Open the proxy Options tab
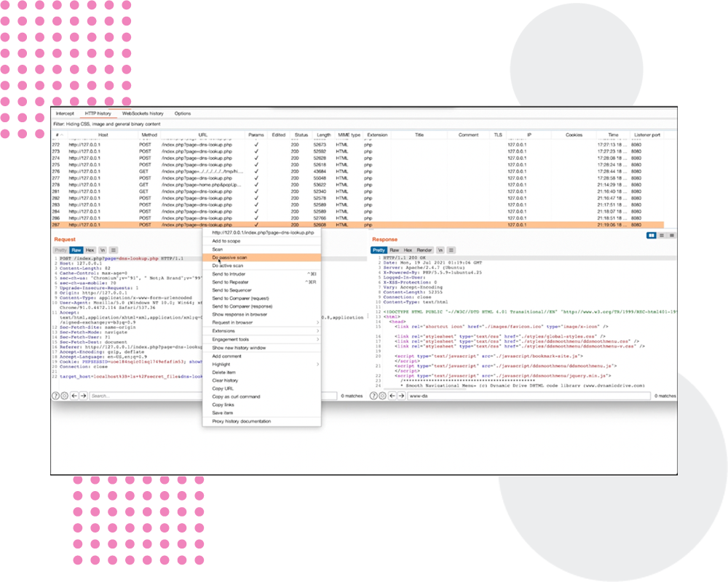 pyautogui.click(x=183, y=113)
